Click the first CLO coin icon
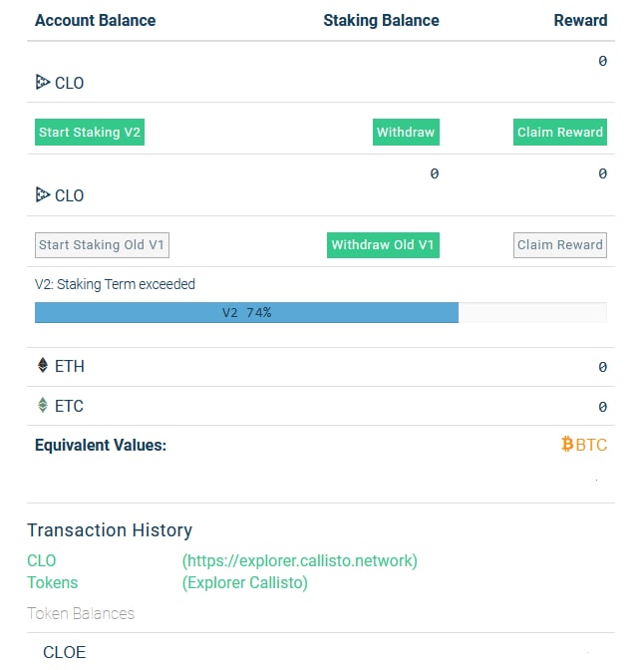 tap(43, 83)
